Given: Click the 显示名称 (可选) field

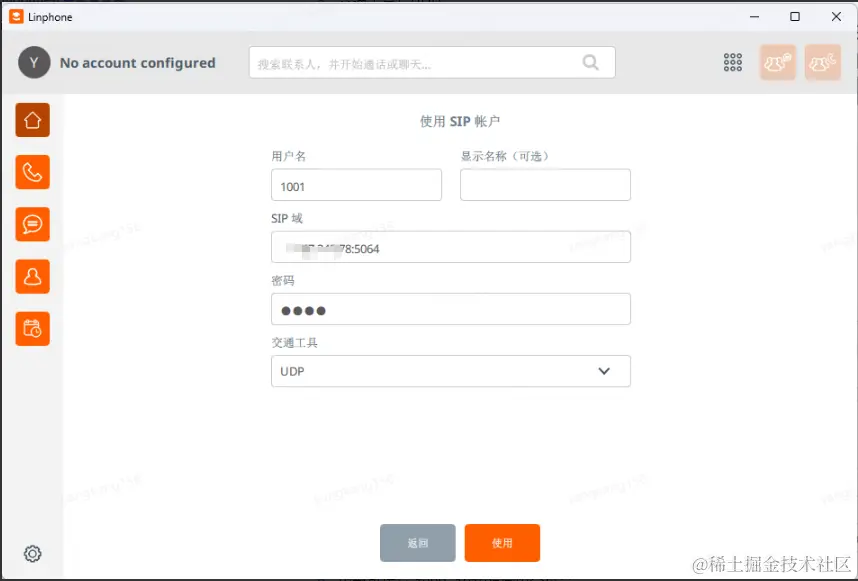Looking at the screenshot, I should click(545, 185).
